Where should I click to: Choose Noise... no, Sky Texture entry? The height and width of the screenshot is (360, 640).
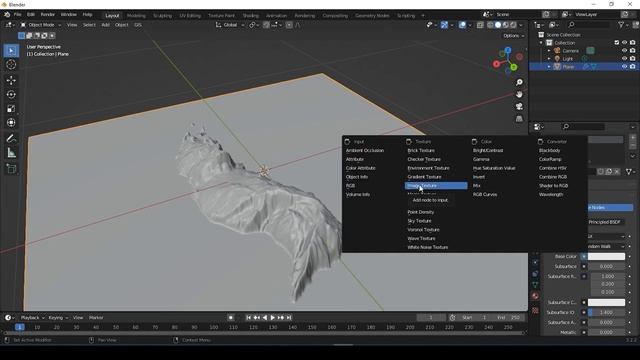pyautogui.click(x=419, y=221)
